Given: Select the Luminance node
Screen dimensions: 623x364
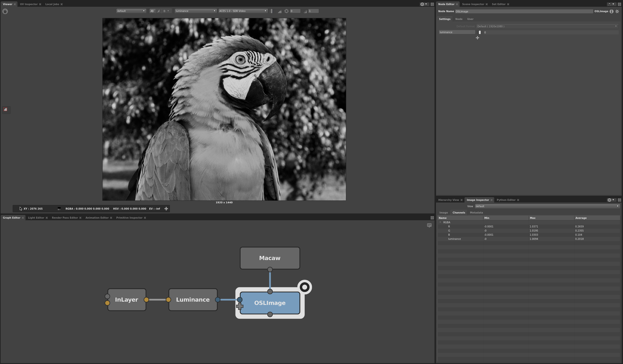Looking at the screenshot, I should (193, 299).
